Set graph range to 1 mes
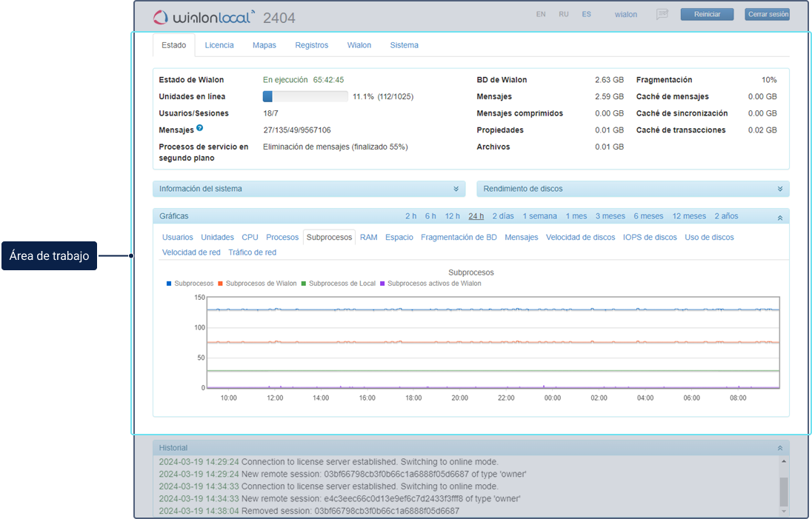Screen dimensions: 812x519 [x=576, y=216]
